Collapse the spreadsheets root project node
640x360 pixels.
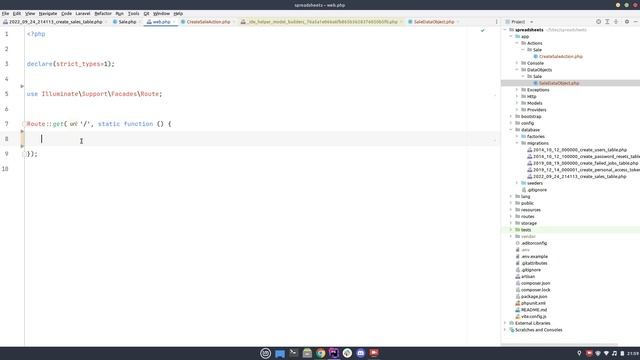(x=505, y=30)
